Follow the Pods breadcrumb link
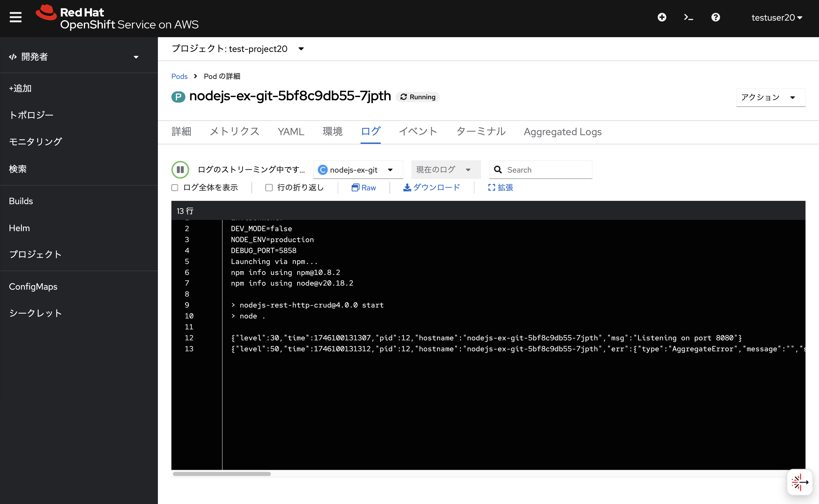 click(179, 76)
